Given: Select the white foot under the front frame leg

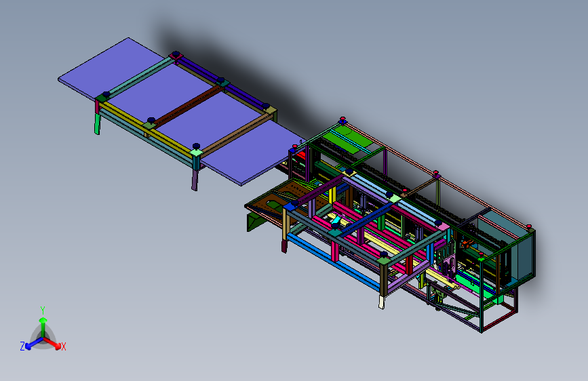Looking at the screenshot, I should click(381, 302).
